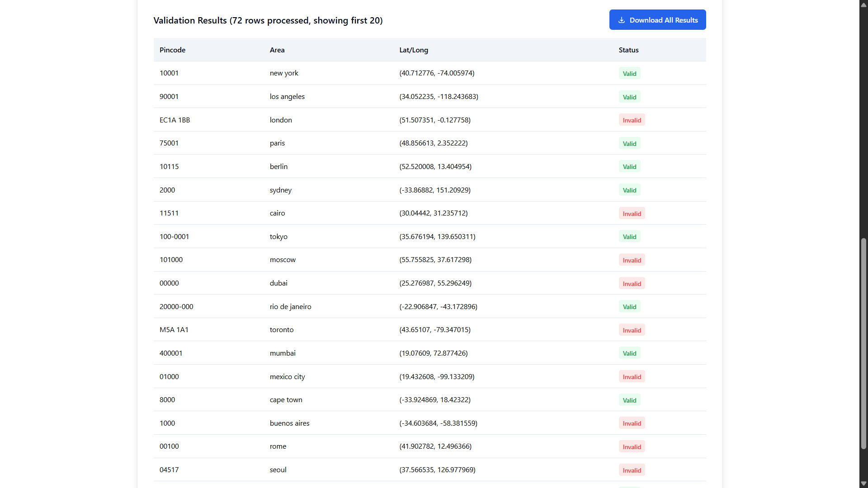868x488 pixels.
Task: Click the Area column header
Action: tap(277, 50)
